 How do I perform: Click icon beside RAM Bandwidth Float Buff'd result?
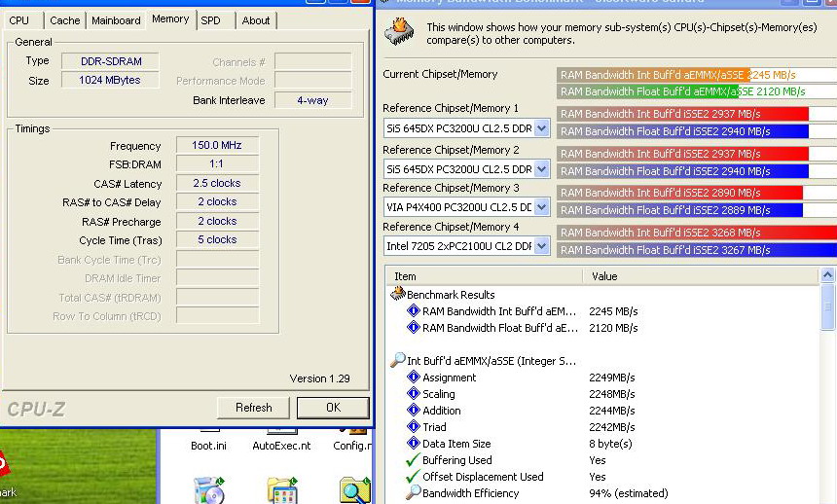[414, 327]
